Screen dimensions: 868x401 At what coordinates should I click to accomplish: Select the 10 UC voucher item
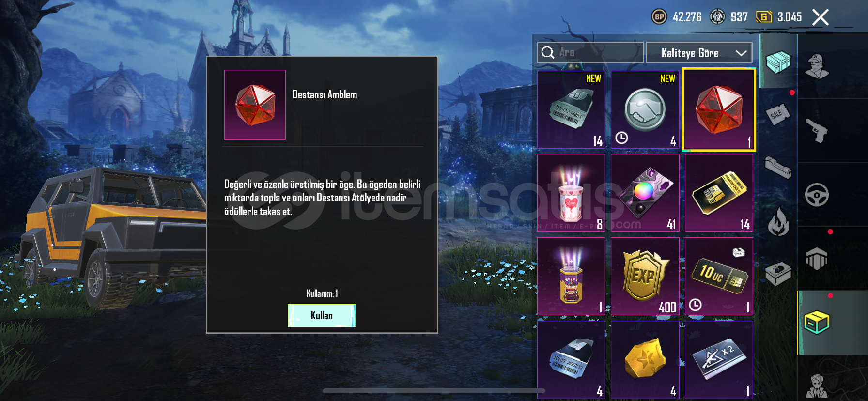[x=719, y=276]
